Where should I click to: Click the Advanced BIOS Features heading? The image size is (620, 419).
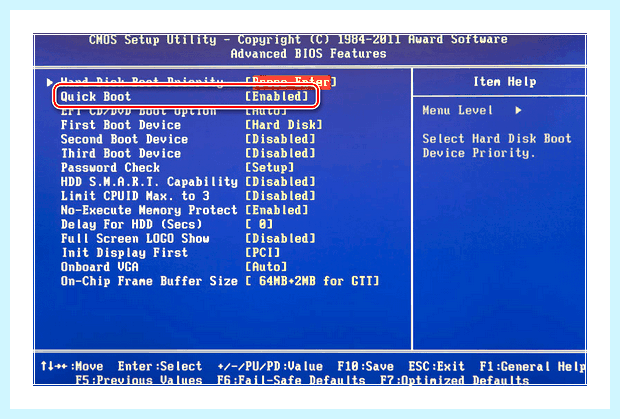pos(308,54)
